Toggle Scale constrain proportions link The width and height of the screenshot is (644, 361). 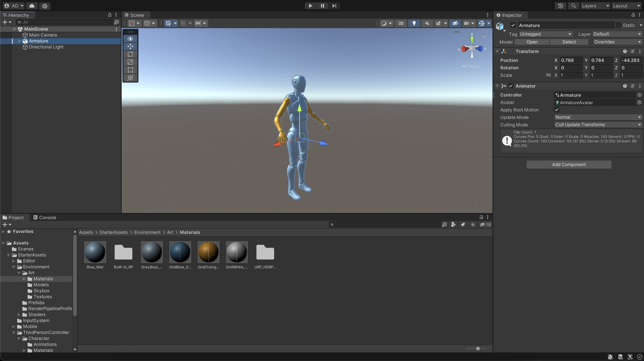548,75
